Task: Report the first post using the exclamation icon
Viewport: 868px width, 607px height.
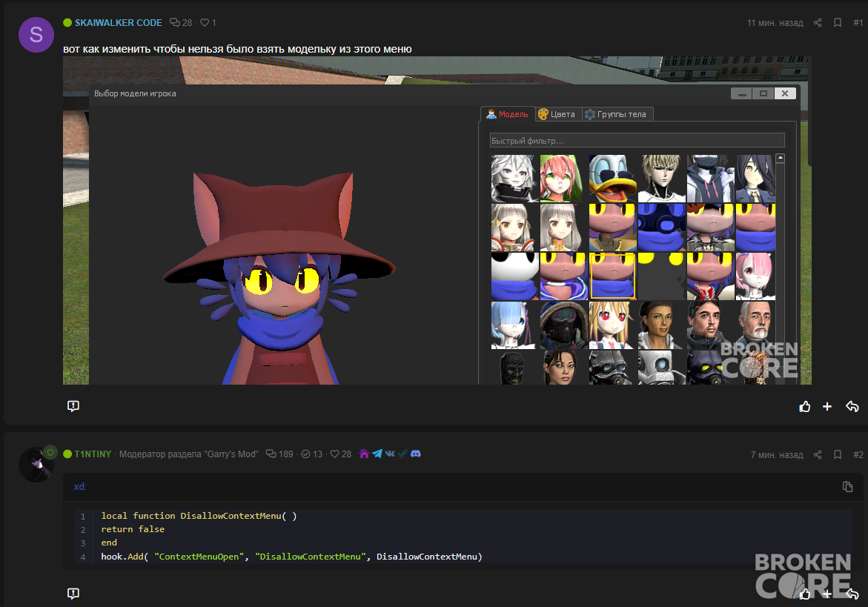Action: (x=73, y=406)
